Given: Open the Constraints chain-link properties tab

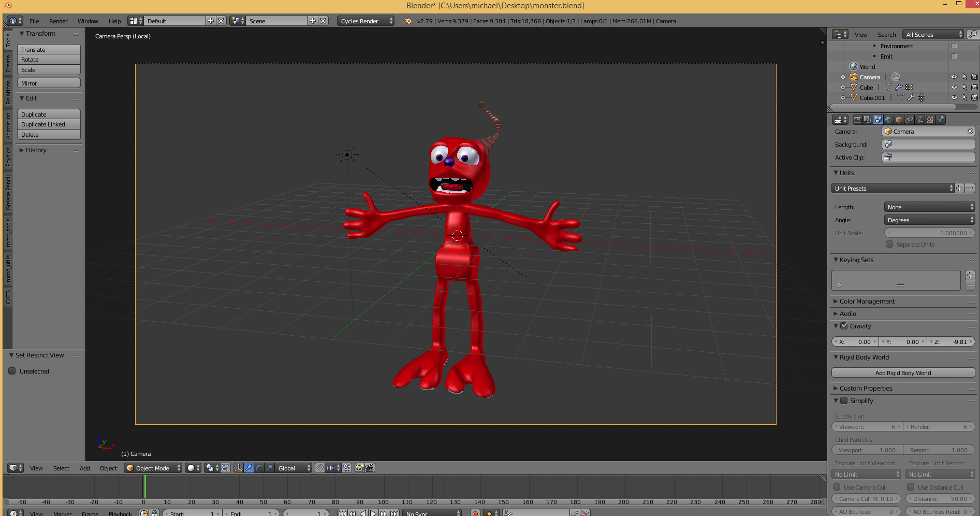Looking at the screenshot, I should tap(909, 120).
